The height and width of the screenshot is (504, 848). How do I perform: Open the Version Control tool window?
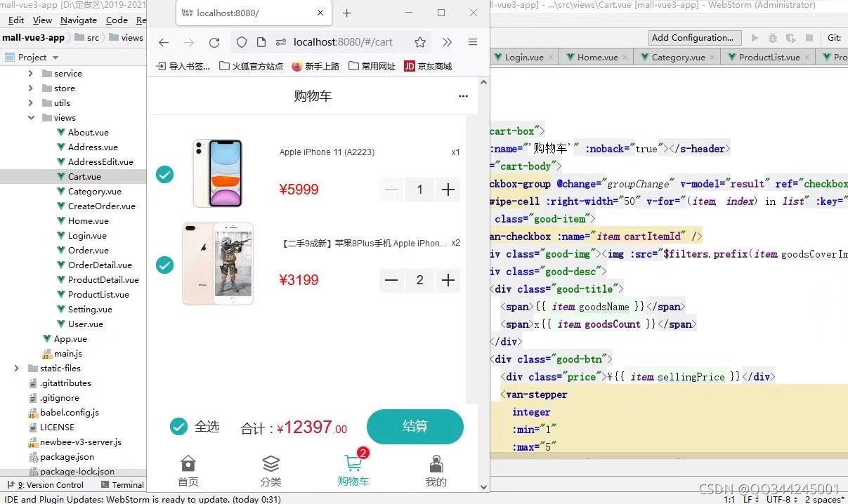point(45,484)
